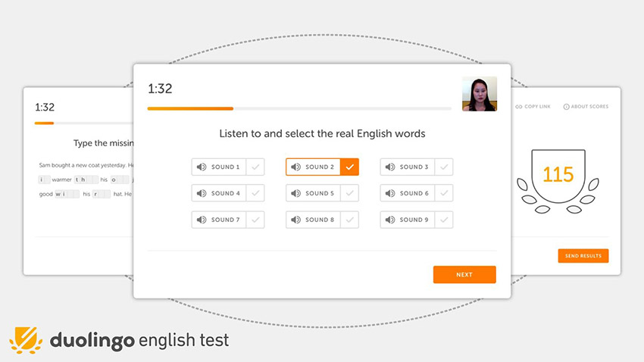This screenshot has height=362, width=644.
Task: Open the Copy Link option
Action: pyautogui.click(x=533, y=106)
